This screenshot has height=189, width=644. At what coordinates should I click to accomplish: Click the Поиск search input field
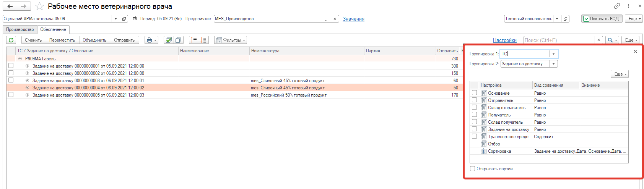559,40
